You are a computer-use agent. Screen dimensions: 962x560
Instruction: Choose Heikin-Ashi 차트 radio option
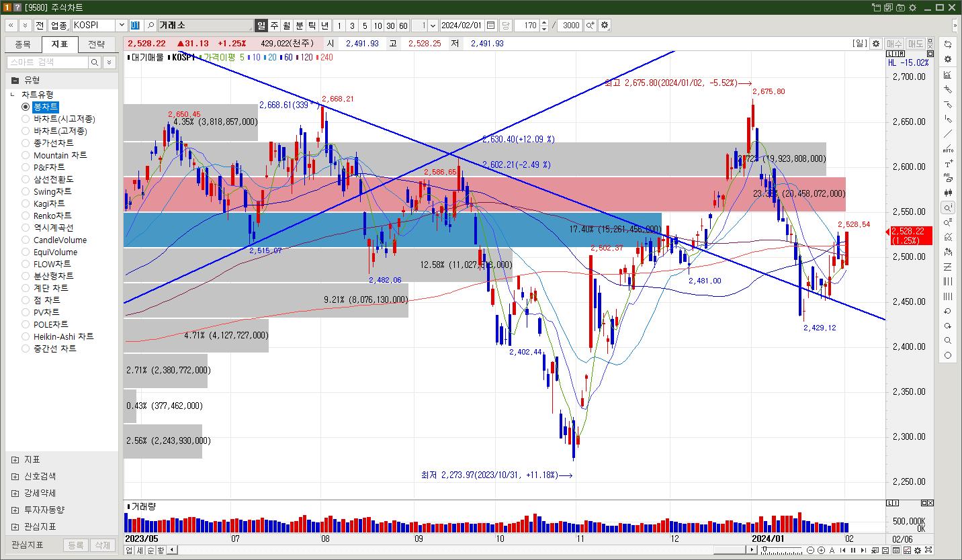pos(26,336)
